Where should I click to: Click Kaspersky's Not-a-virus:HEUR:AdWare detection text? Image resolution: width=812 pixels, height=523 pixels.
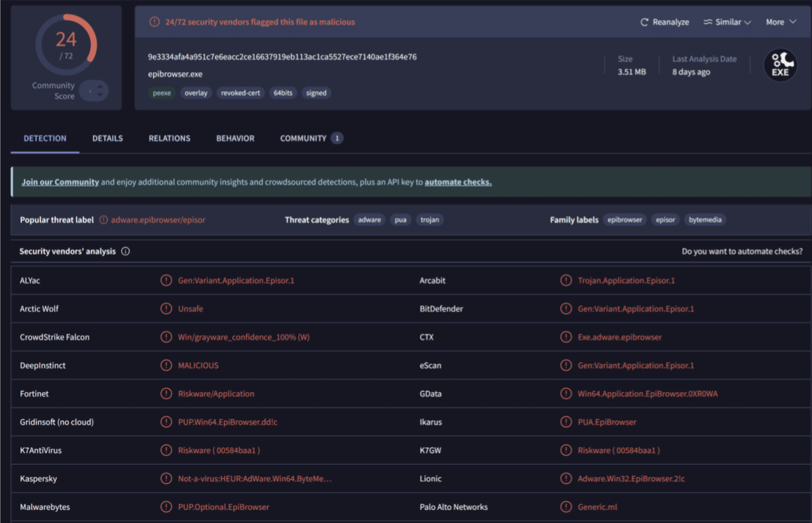(x=255, y=479)
